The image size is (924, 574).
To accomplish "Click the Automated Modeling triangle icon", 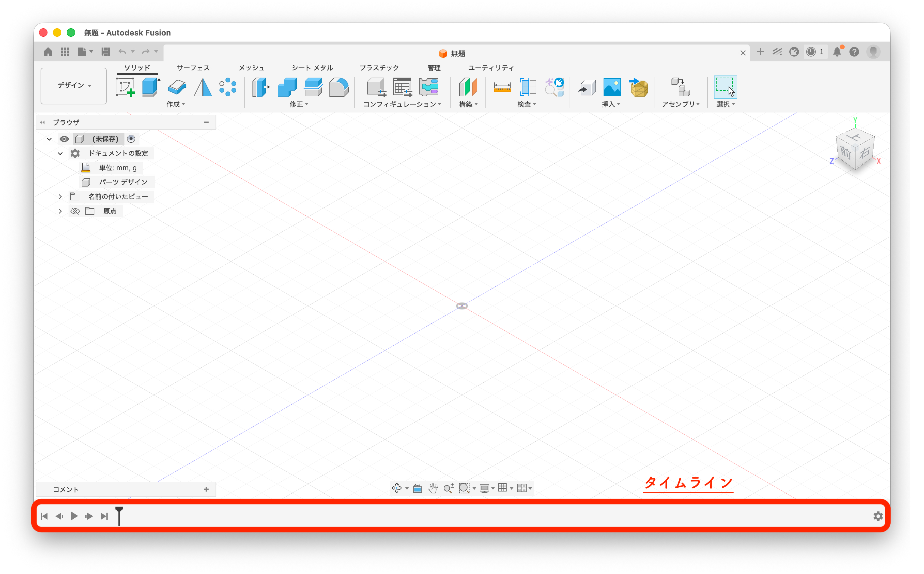I will 203,87.
